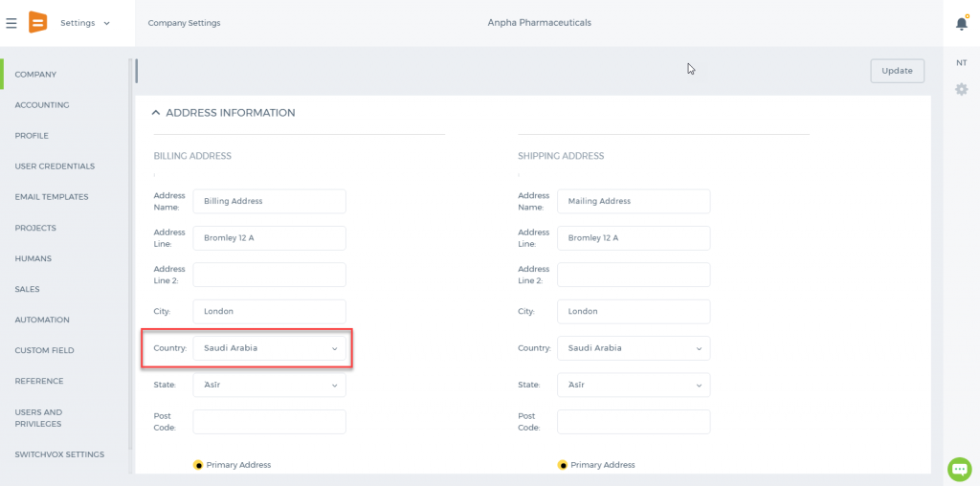The image size is (980, 486).
Task: Open the green chat support bubble
Action: point(959,469)
